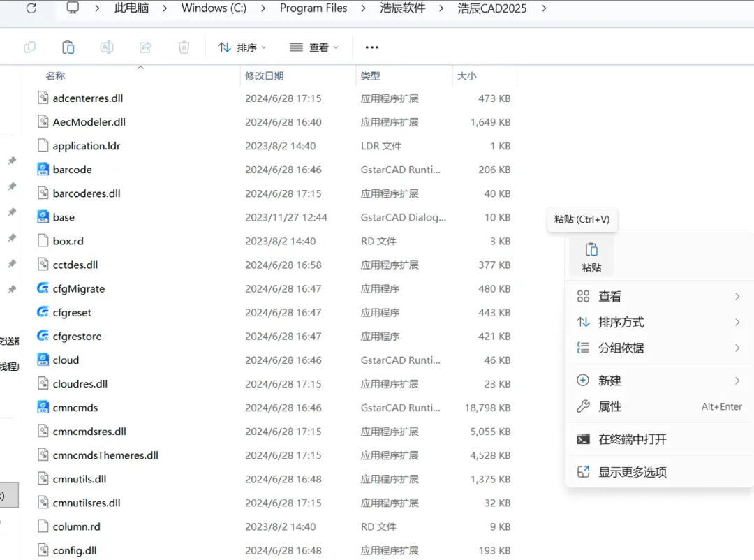The height and width of the screenshot is (560, 754).
Task: Select the cfgreset application icon
Action: pos(43,311)
